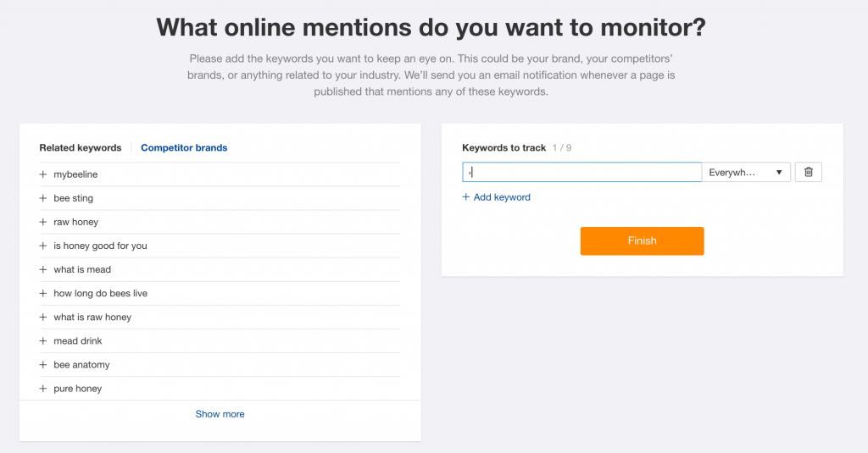Click plus icon for what is raw honey
Viewport: 868px width, 453px height.
coord(43,318)
